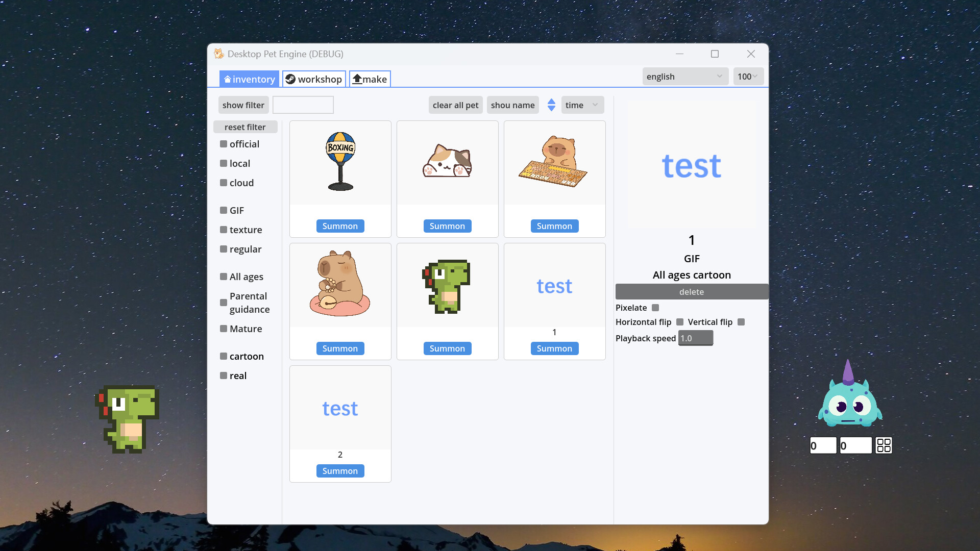Viewport: 980px width, 551px height.
Task: Enable Vertical flip for the test pet
Action: [741, 322]
